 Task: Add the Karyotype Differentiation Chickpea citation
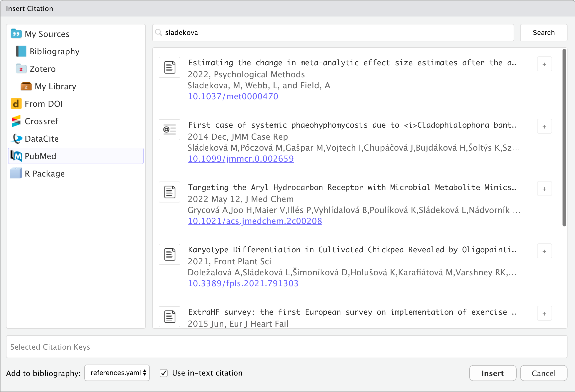[x=544, y=251]
